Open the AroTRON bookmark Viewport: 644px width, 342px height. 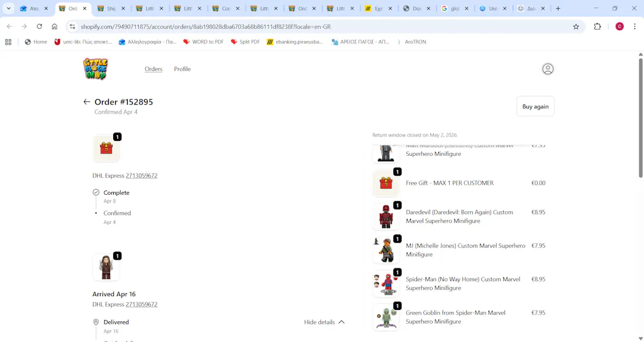point(411,42)
